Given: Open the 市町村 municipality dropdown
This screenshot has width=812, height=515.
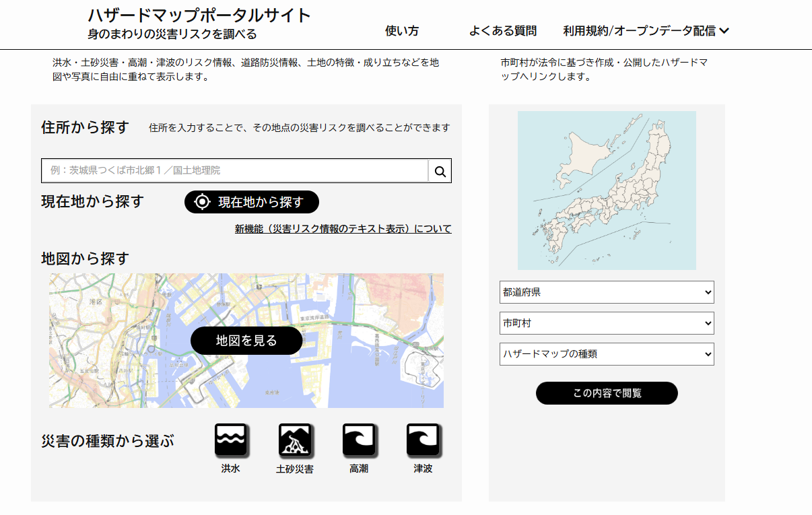Looking at the screenshot, I should point(606,323).
